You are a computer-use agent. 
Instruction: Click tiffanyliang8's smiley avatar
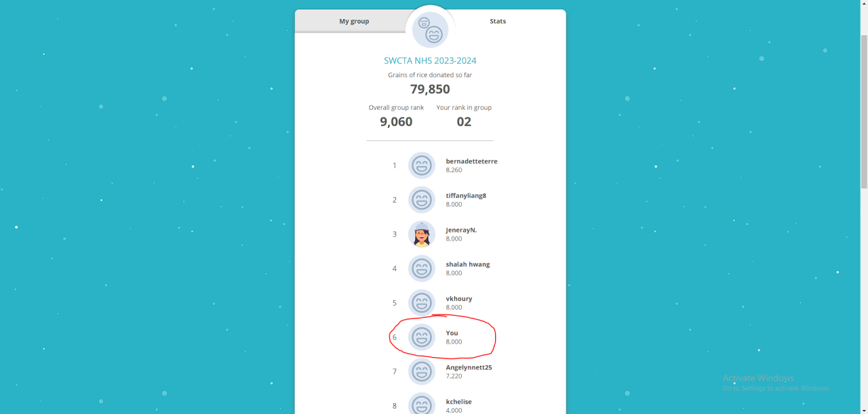pos(422,200)
